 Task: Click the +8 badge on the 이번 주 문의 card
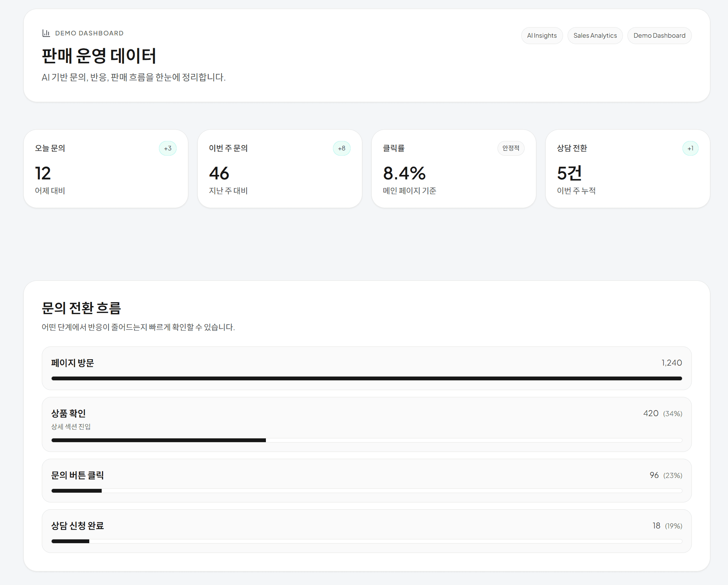click(341, 148)
